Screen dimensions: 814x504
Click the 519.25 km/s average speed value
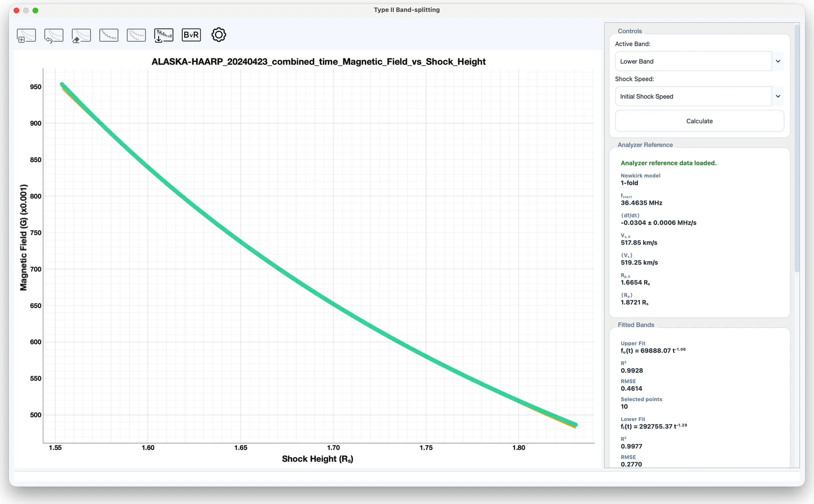(639, 262)
